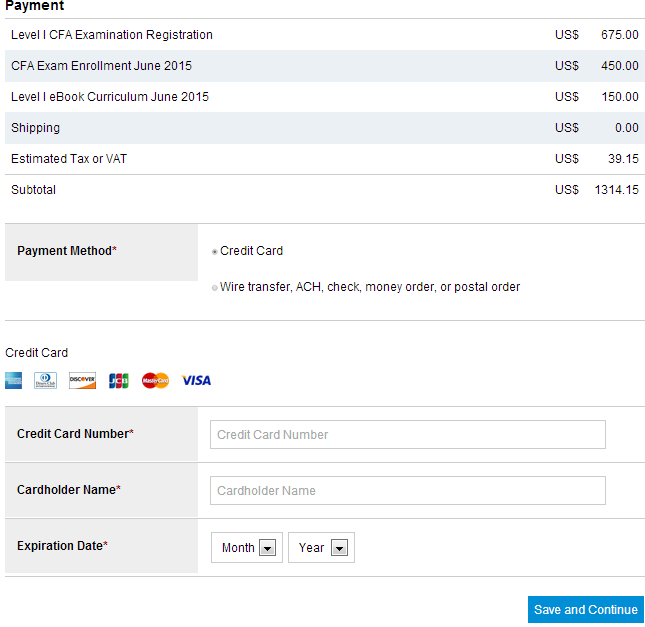Click the VISA card logo

tap(196, 380)
